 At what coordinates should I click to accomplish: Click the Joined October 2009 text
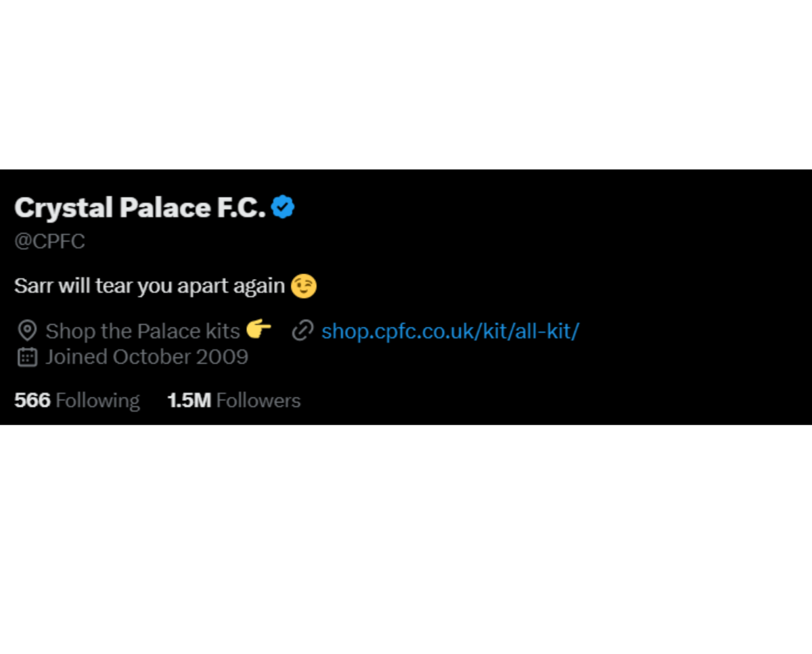click(147, 357)
